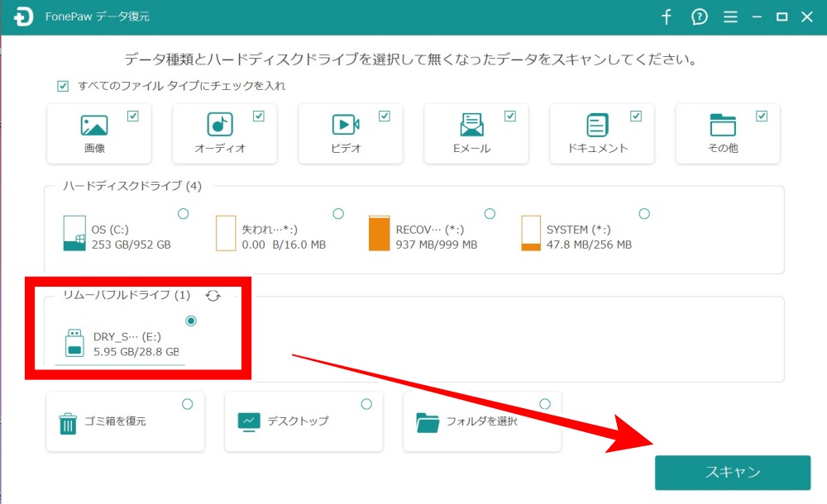Click the 失われ…*:) drive name
Viewport: 827px width, 504px height.
(x=270, y=230)
